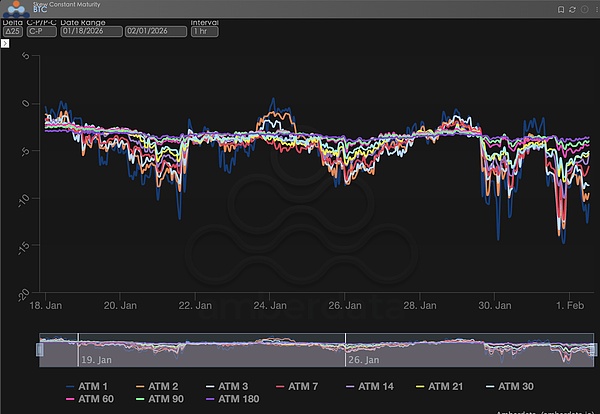Click the end date field 02/01/2026
This screenshot has width=600, height=414.
pyautogui.click(x=155, y=31)
